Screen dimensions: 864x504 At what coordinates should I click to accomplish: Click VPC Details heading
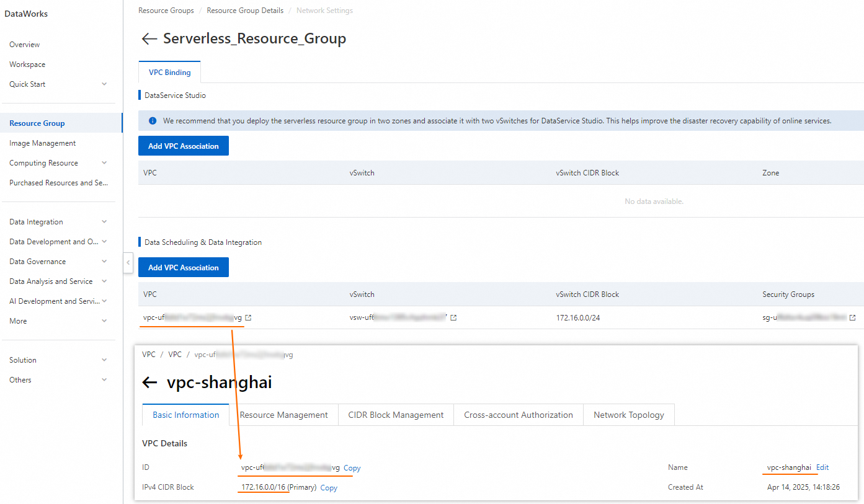(x=165, y=443)
